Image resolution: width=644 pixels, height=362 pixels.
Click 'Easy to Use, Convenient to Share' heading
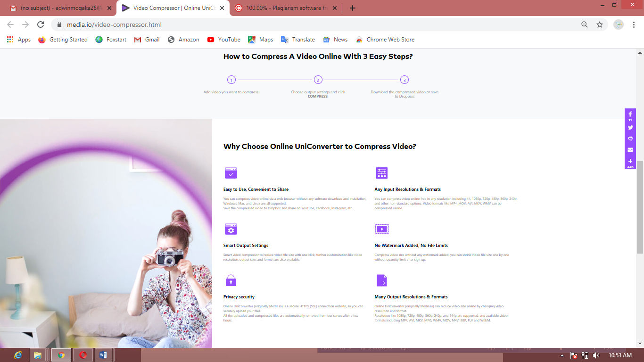[x=256, y=189]
